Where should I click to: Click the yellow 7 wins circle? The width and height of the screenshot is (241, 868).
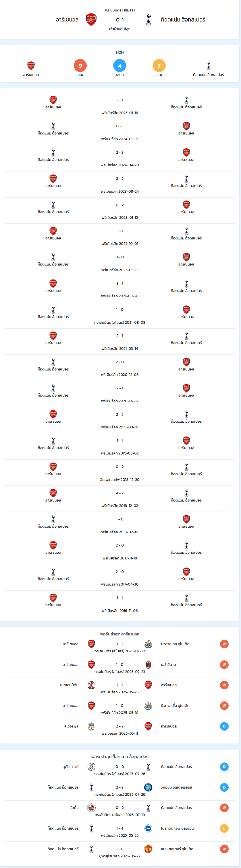tap(159, 66)
